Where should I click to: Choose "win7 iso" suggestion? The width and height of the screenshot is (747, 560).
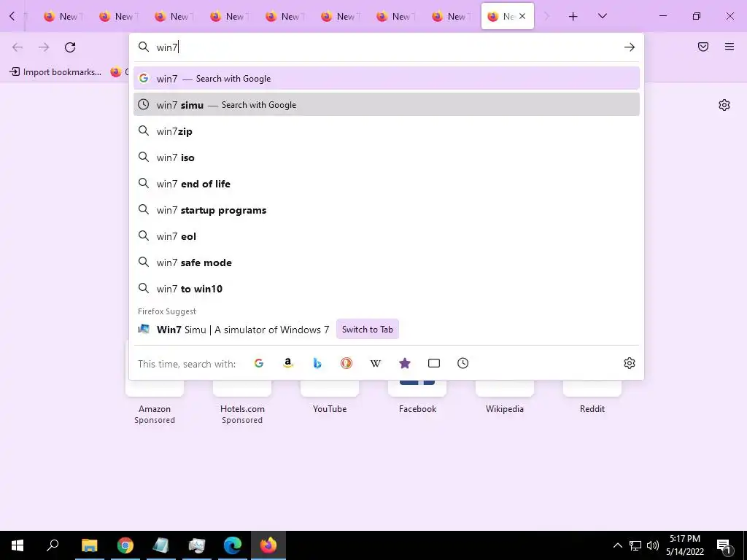click(387, 157)
